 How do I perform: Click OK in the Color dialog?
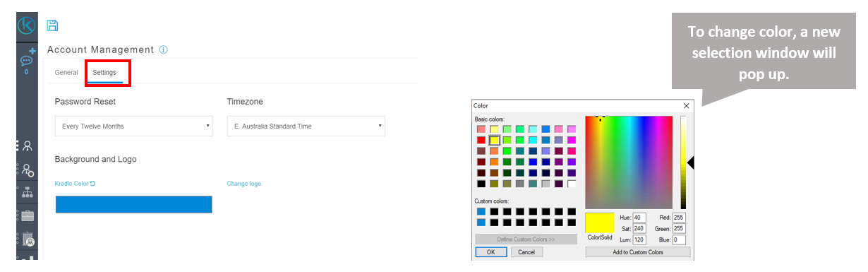[x=490, y=252]
